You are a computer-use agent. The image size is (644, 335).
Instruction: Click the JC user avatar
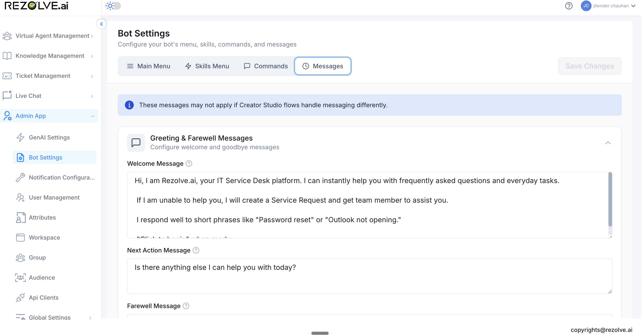586,6
